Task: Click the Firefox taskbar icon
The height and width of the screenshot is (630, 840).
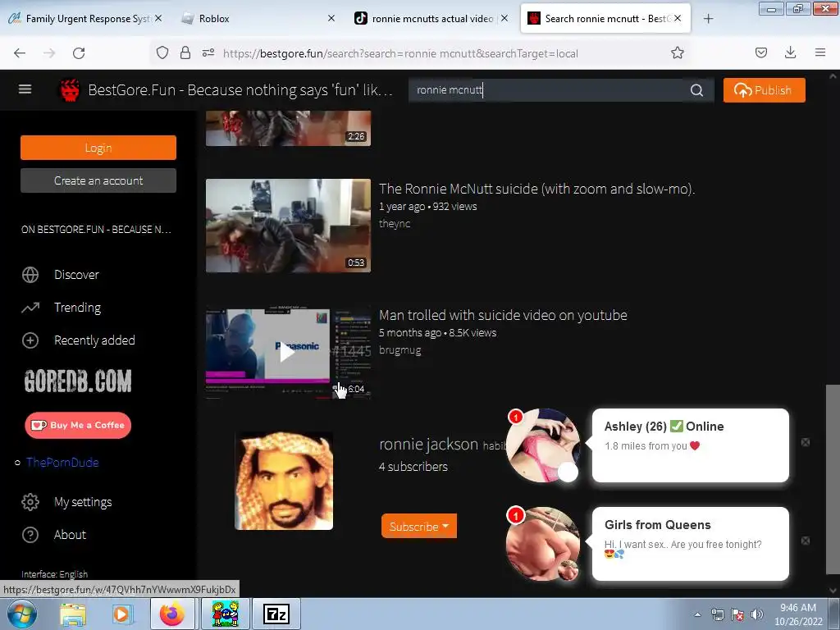Action: pos(172,614)
